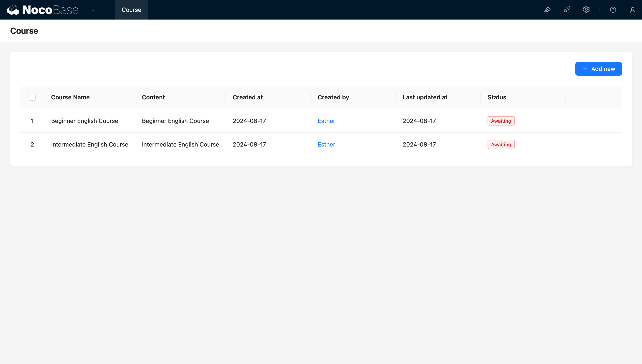This screenshot has width=642, height=364.
Task: Open the plugin manager icon
Action: (x=567, y=10)
